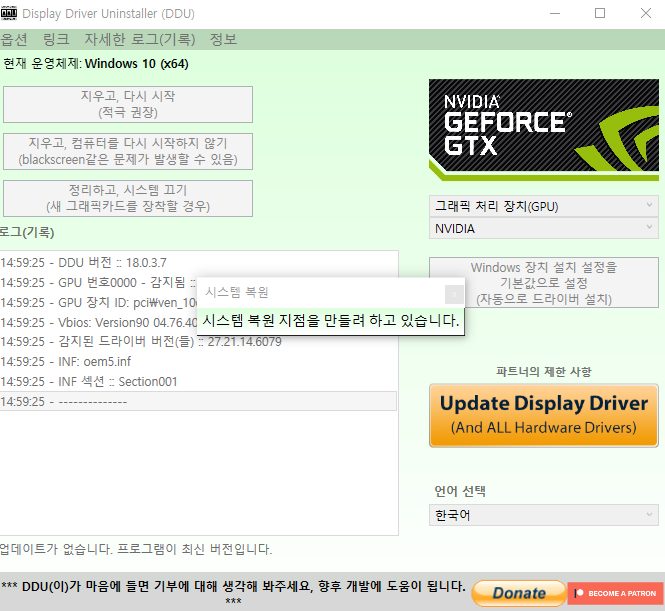The height and width of the screenshot is (611, 665).
Task: Click the NVIDIA GeForce GTX logo image
Action: pyautogui.click(x=544, y=130)
